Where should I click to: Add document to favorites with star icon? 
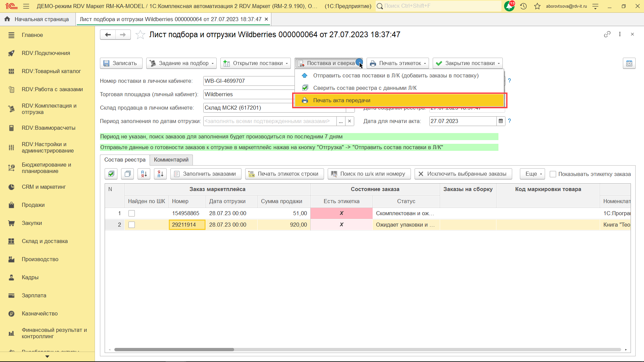tap(140, 35)
